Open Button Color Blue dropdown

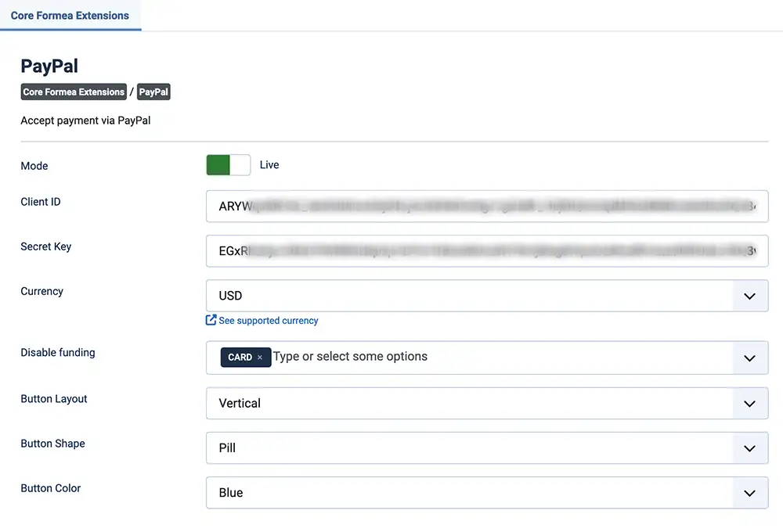[x=487, y=493]
